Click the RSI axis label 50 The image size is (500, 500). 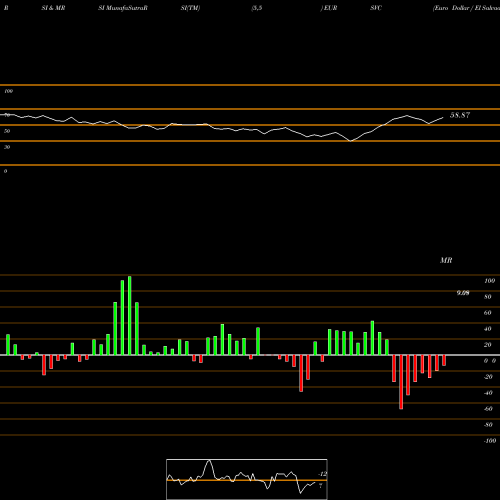(x=7, y=131)
